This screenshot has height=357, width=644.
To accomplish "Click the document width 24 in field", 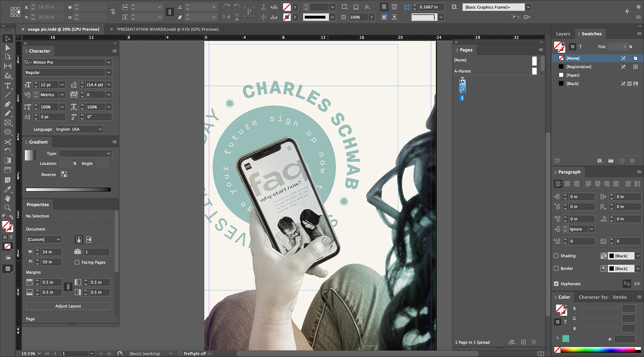I will (x=51, y=252).
